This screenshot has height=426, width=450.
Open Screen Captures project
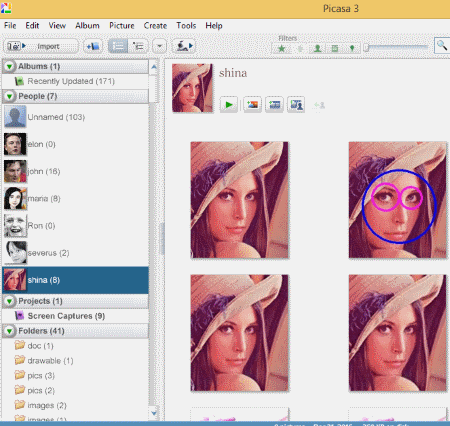75,316
